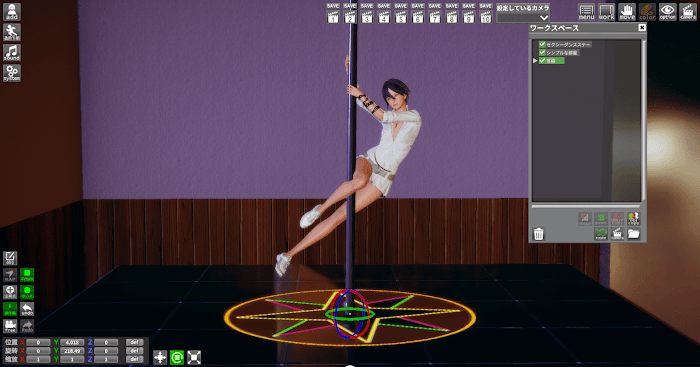Screen dimensions: 700x367
Task: Select the rotate gizmo mode icon
Action: (177, 357)
